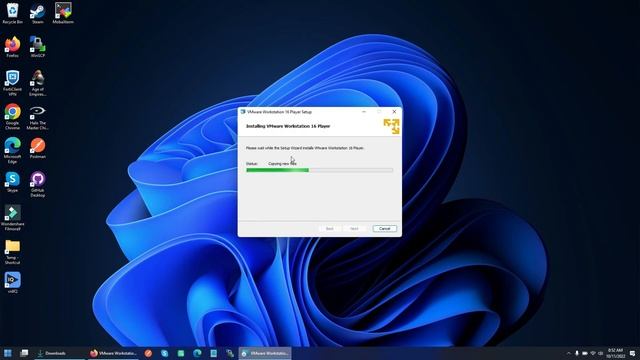The height and width of the screenshot is (360, 640).
Task: Click the battery icon in system tray
Action: 585,353
